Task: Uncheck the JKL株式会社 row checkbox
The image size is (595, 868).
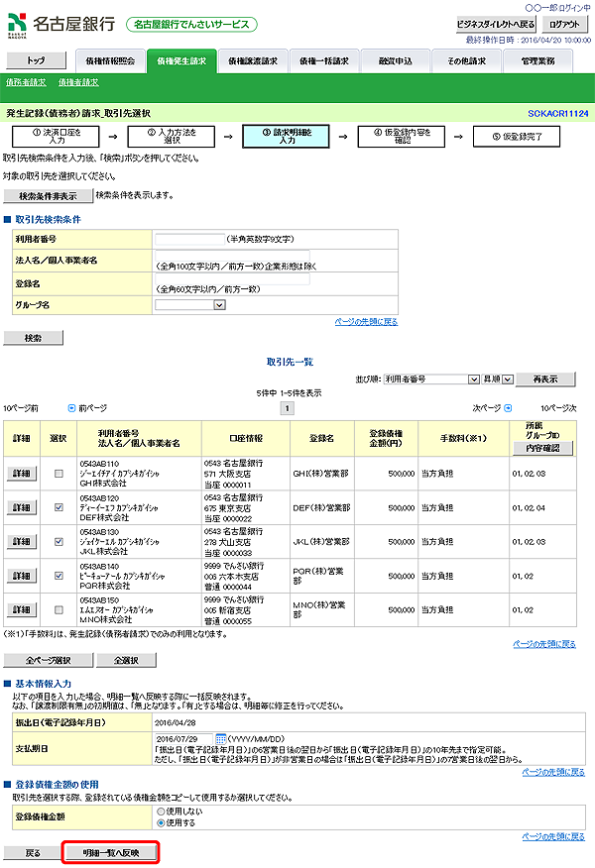Action: 59,541
